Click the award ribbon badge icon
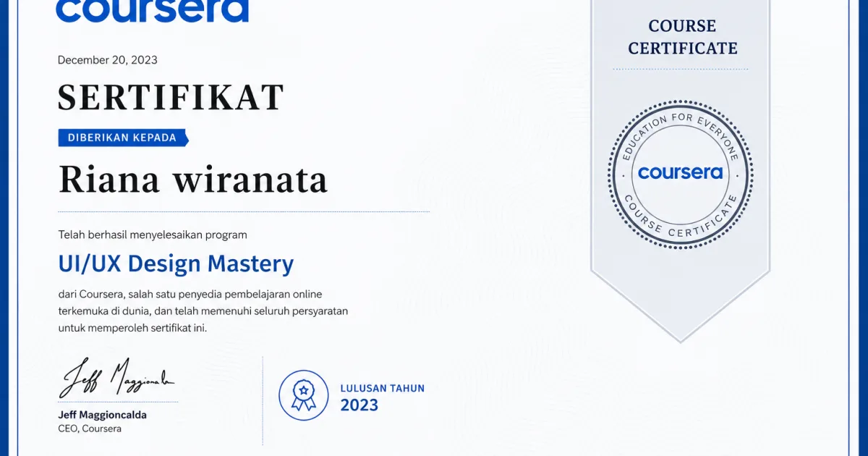The width and height of the screenshot is (868, 456). 304,395
